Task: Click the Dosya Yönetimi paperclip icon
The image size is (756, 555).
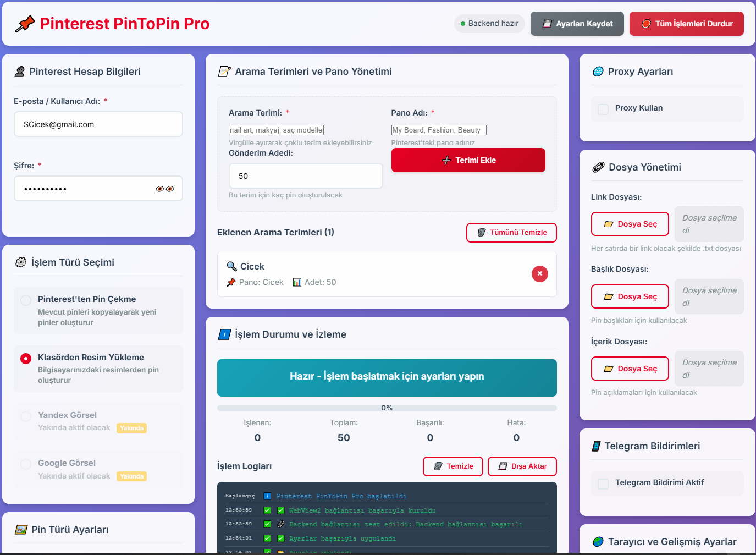Action: (598, 167)
